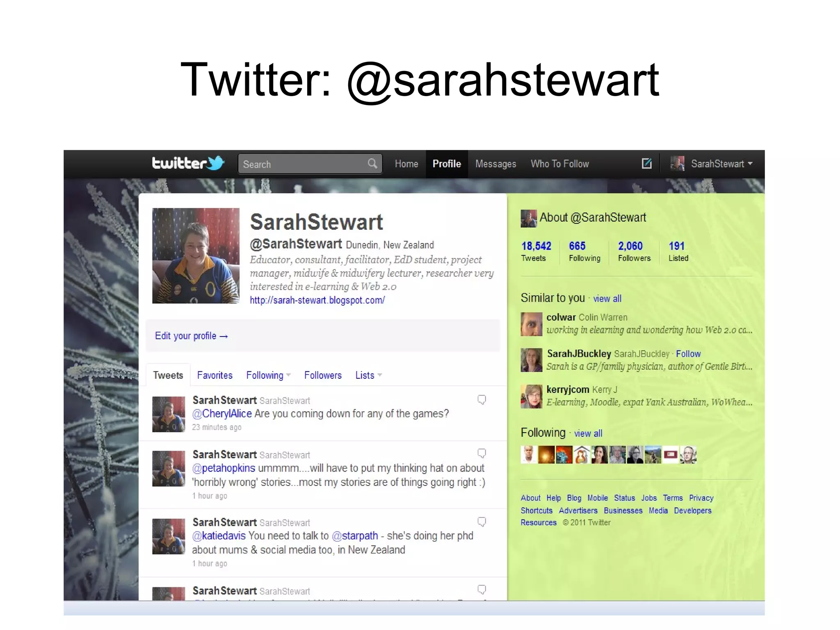Expand the Following tab dropdown

pos(289,375)
